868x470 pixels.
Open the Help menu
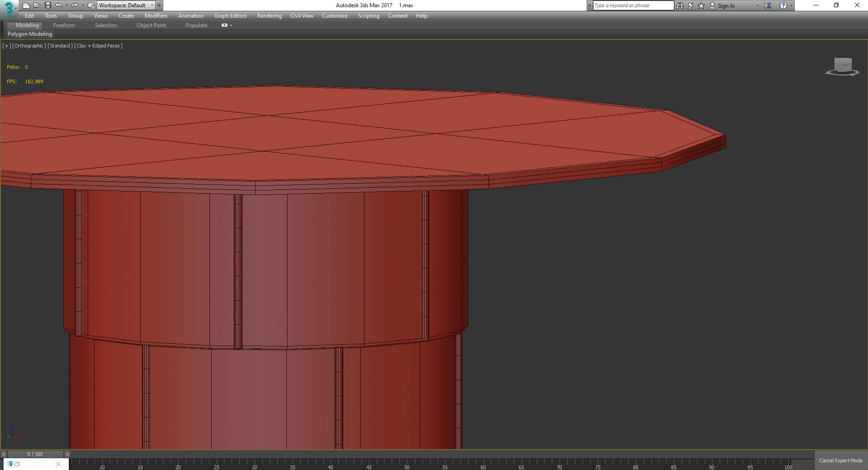tap(422, 16)
